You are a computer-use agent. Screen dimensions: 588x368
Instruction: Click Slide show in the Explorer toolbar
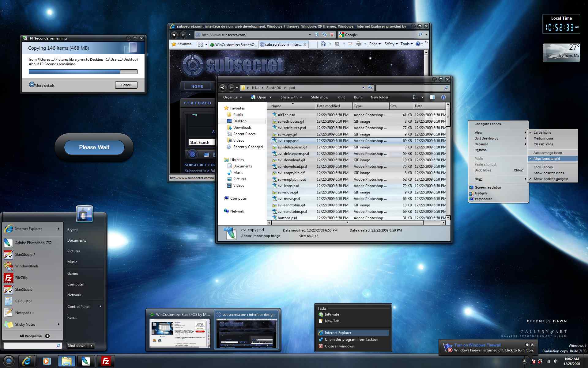pos(319,97)
